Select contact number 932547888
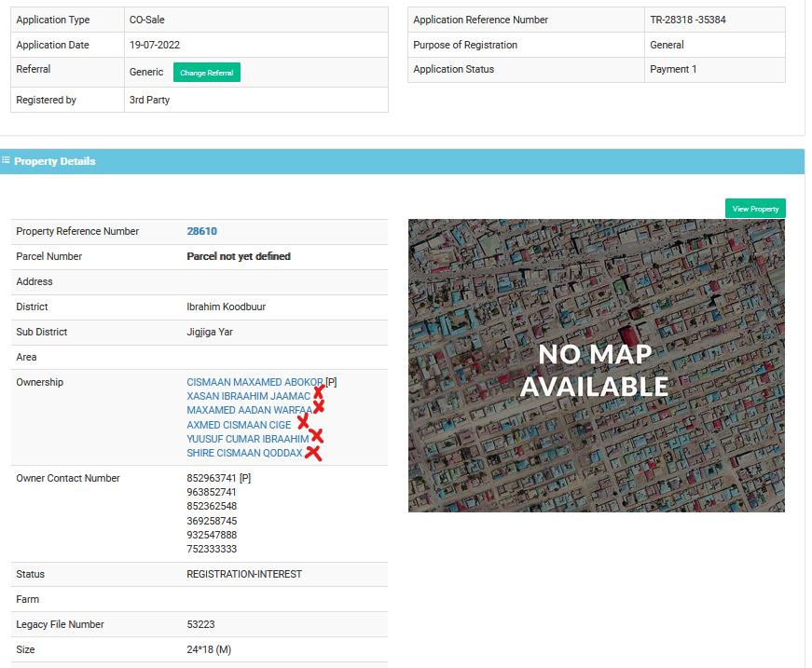This screenshot has height=668, width=812. [212, 535]
